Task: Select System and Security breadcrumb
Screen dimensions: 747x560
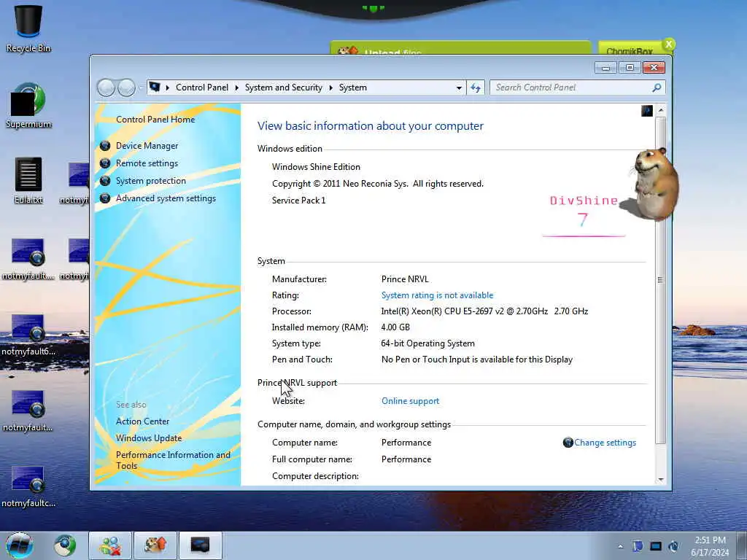Action: point(284,87)
